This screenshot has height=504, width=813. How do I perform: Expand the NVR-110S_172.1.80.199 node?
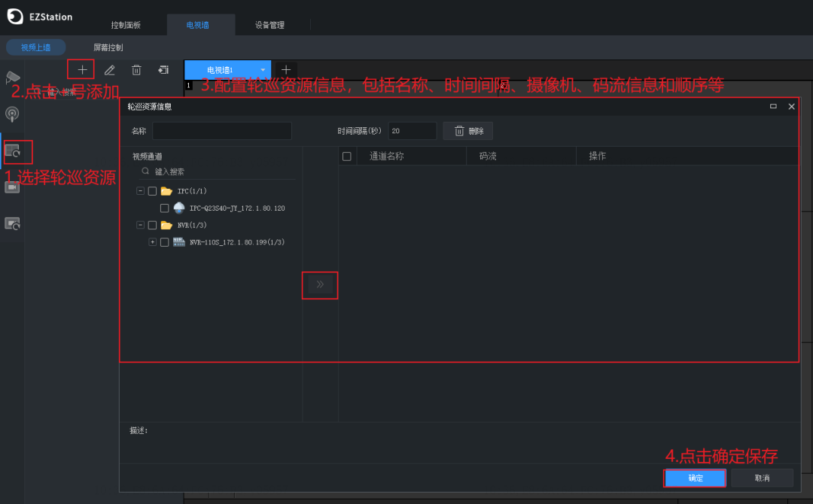pos(152,242)
